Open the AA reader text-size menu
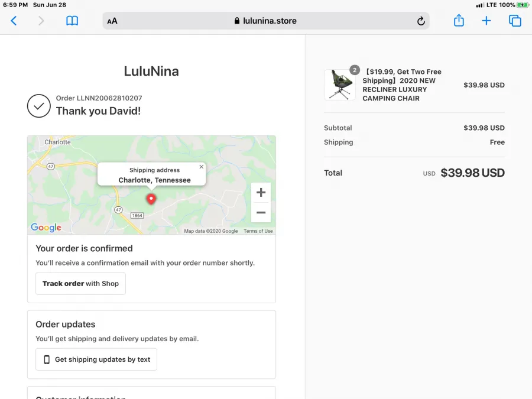532x399 pixels. tap(112, 21)
